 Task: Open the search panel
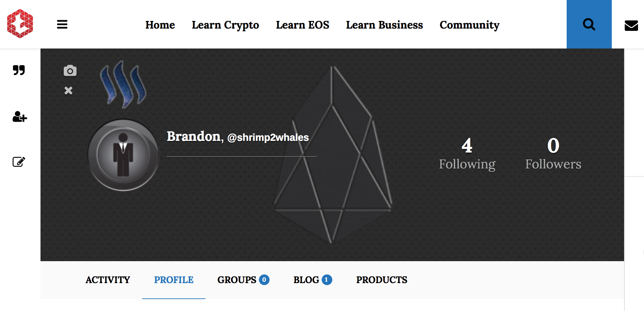pyautogui.click(x=589, y=24)
